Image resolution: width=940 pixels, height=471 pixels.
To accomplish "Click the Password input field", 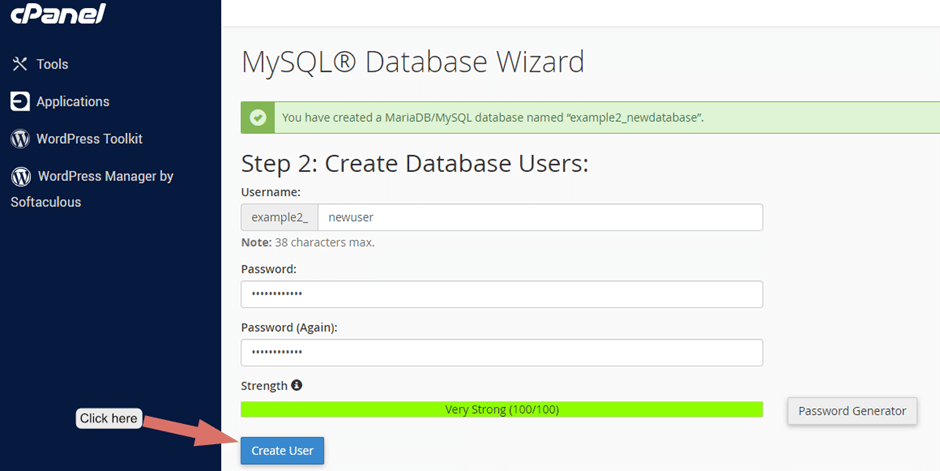I will pos(502,294).
